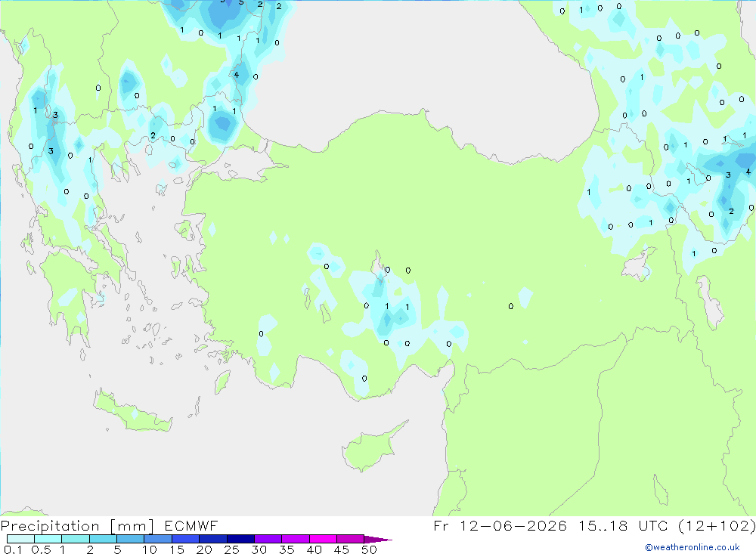Click the '[mm]' unit label

coord(132,526)
